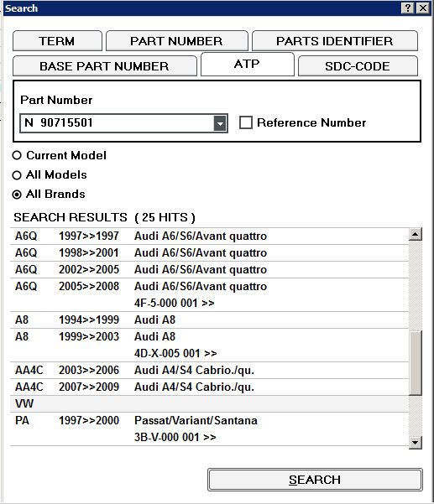The width and height of the screenshot is (434, 504).
Task: Select the All Brands radio option
Action: [x=17, y=195]
